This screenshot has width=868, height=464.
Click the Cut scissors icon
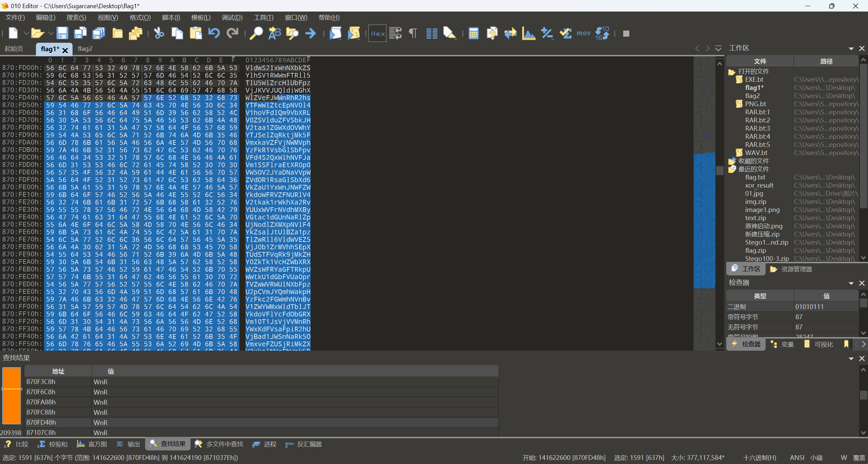click(159, 33)
